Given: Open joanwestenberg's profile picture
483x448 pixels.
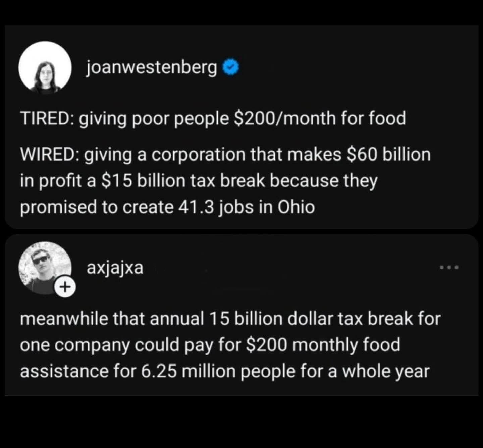Looking at the screenshot, I should tap(45, 67).
